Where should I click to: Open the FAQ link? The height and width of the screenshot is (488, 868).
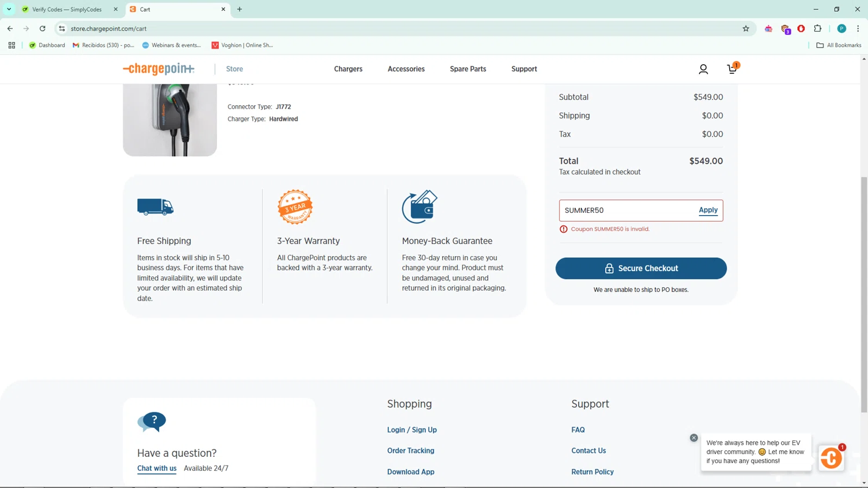pyautogui.click(x=578, y=430)
